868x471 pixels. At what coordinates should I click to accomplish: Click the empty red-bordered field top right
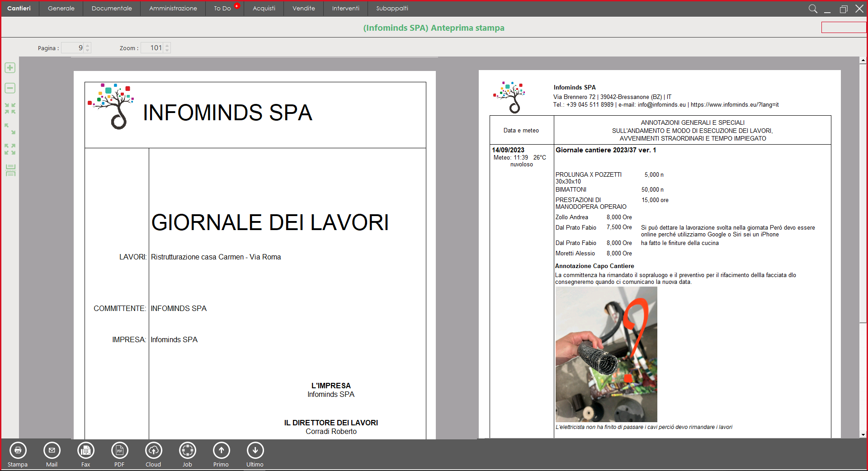pos(844,27)
